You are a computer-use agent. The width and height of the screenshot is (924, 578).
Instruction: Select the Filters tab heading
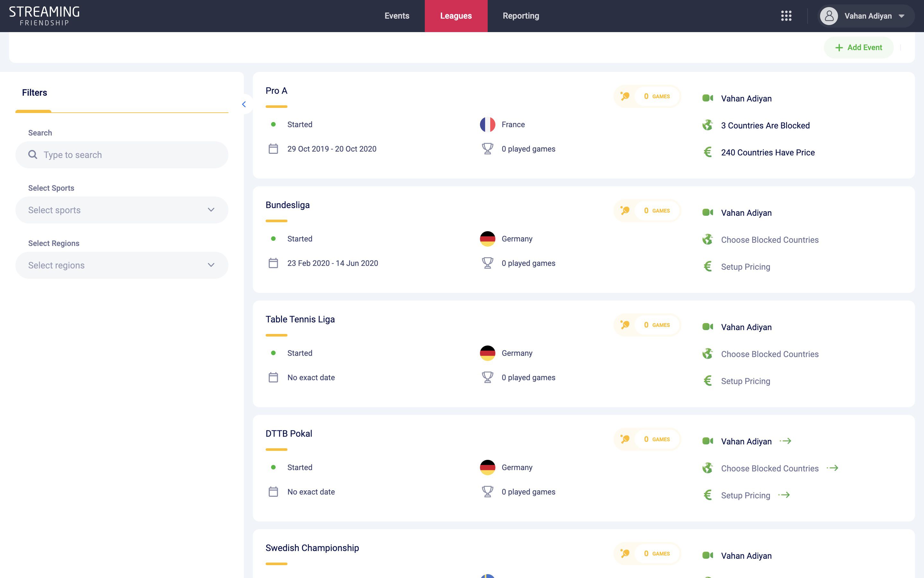tap(34, 92)
